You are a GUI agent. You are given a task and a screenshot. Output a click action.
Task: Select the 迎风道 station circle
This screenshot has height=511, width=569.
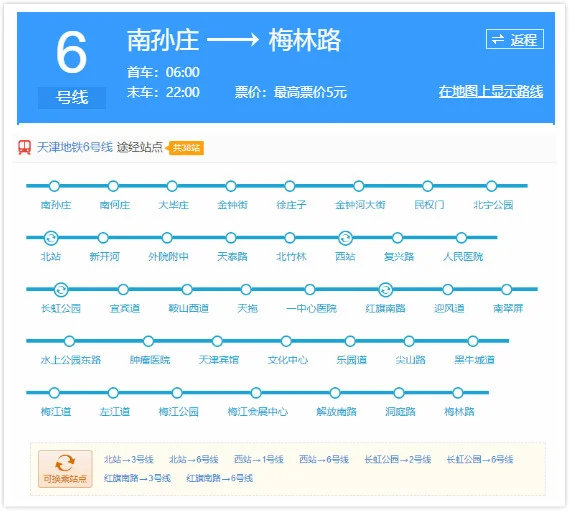pos(448,290)
